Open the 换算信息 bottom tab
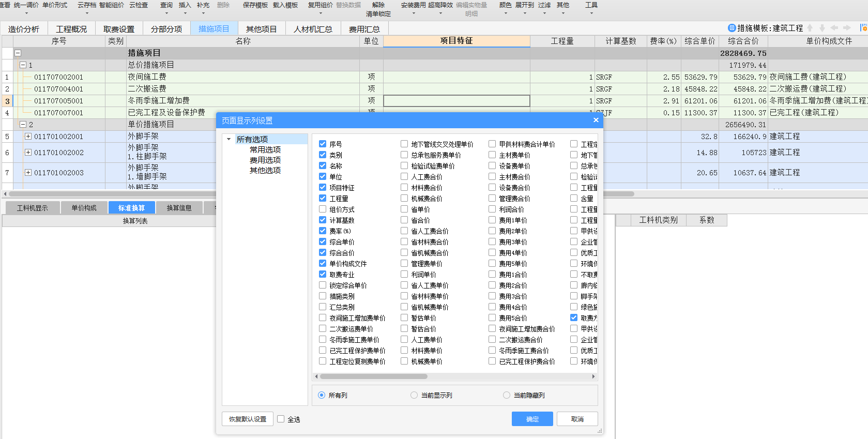The height and width of the screenshot is (439, 868). click(179, 208)
